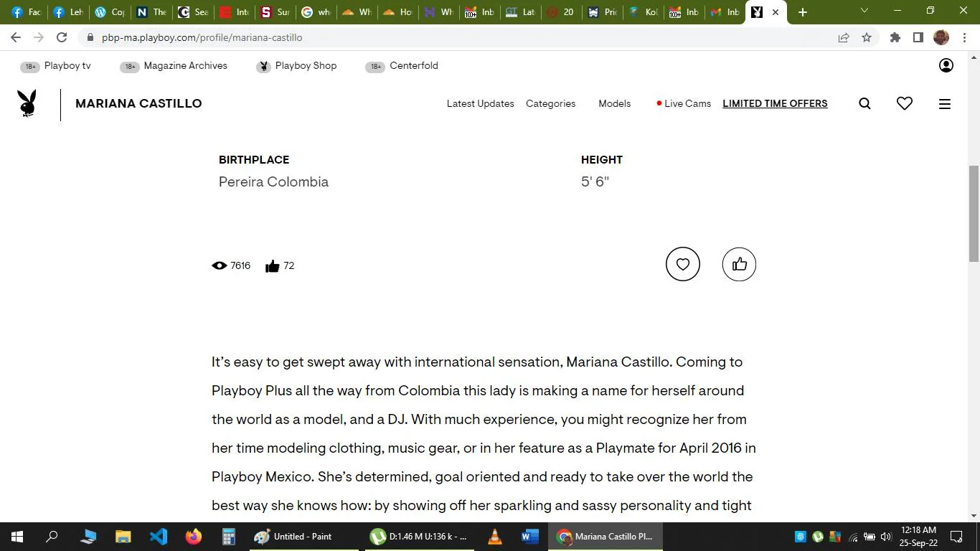Open the Centerfold link

pyautogui.click(x=414, y=65)
